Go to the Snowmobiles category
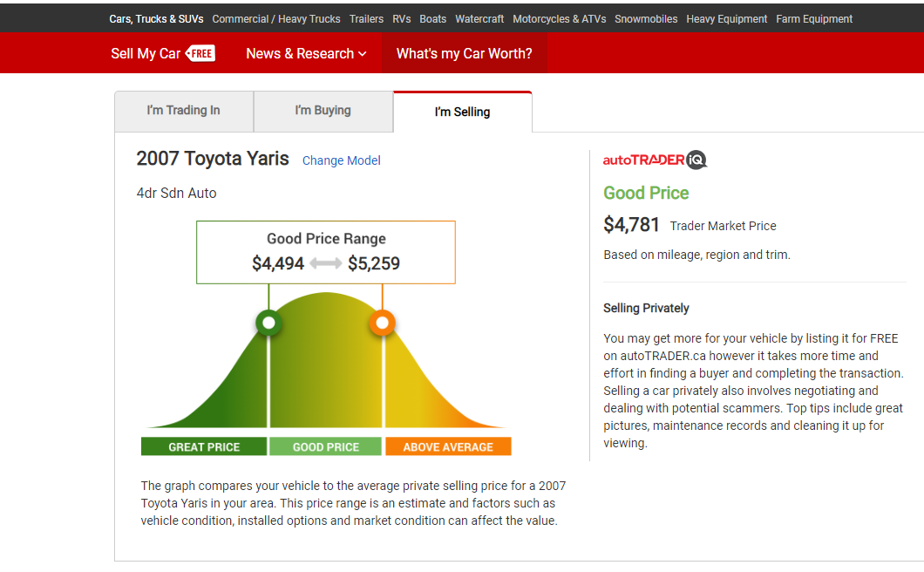 pos(646,19)
